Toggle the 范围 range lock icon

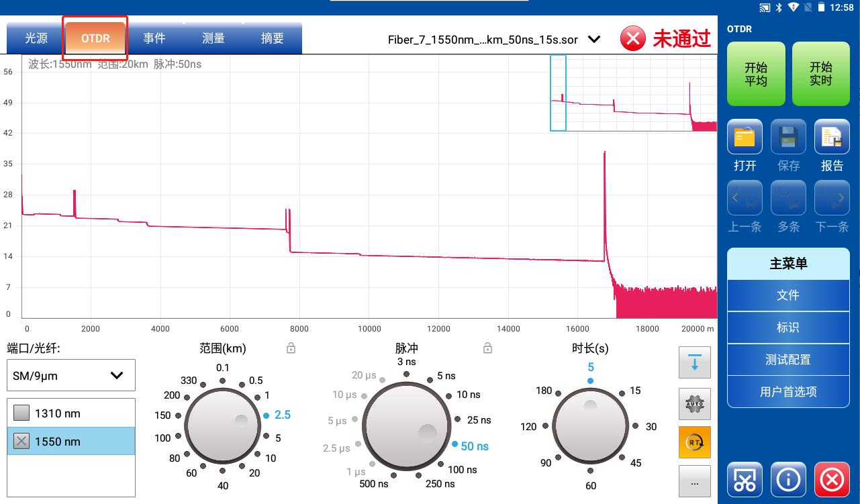click(x=291, y=348)
